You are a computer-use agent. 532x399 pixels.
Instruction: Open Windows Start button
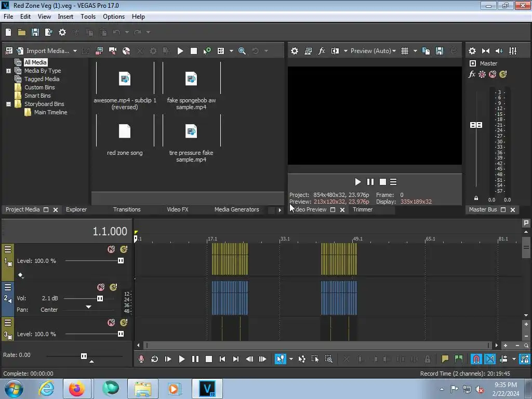[x=14, y=389]
